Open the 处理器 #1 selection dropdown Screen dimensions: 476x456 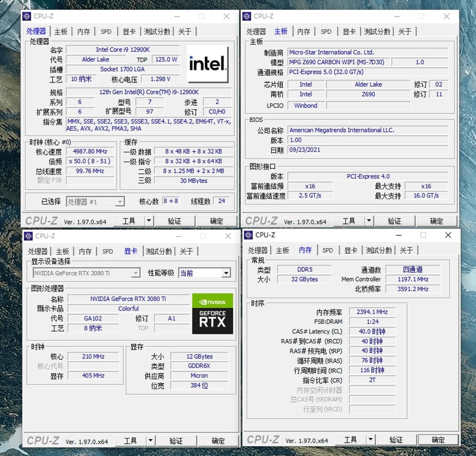pyautogui.click(x=119, y=202)
